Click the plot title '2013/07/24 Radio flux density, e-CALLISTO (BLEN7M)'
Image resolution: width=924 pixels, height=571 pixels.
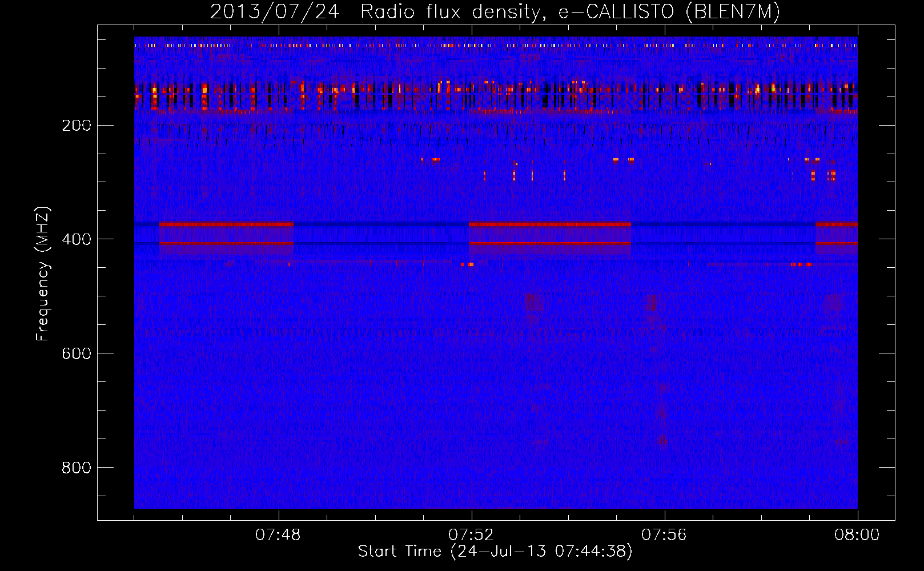tap(495, 12)
